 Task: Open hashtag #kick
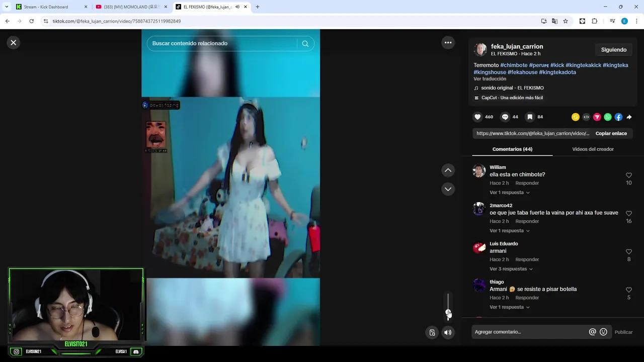coord(557,65)
